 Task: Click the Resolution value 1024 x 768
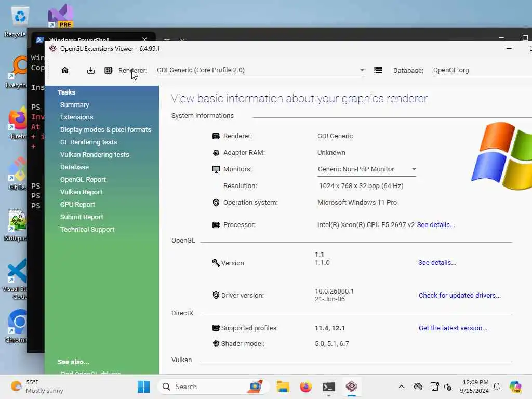pyautogui.click(x=361, y=186)
